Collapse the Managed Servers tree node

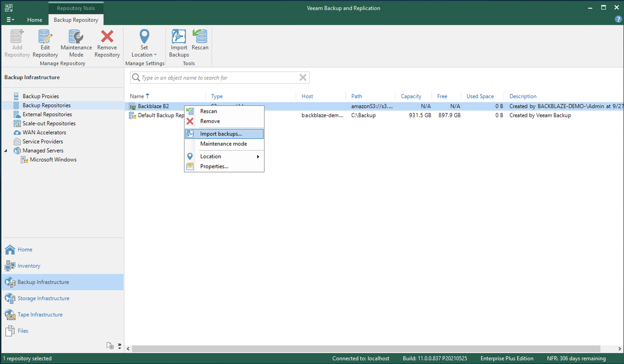tap(6, 151)
